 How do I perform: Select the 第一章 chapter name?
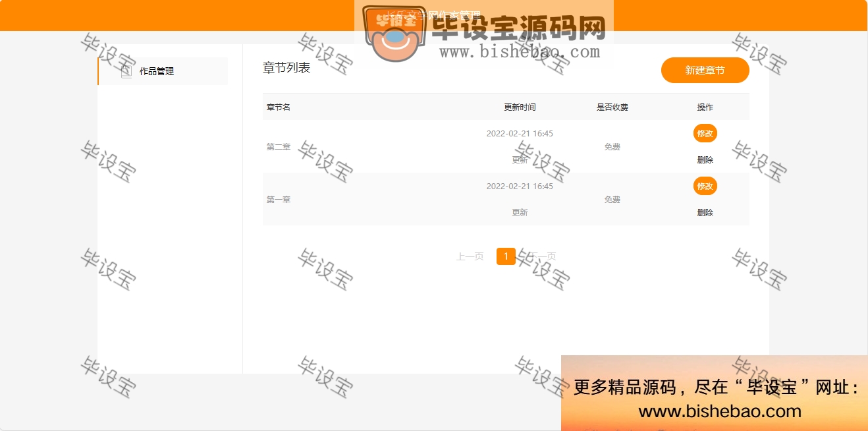279,199
